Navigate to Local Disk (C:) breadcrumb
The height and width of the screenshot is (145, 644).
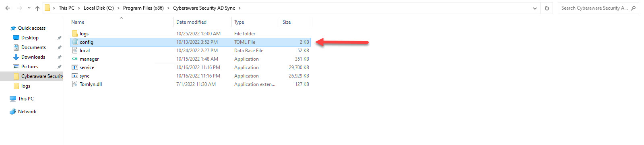99,8
